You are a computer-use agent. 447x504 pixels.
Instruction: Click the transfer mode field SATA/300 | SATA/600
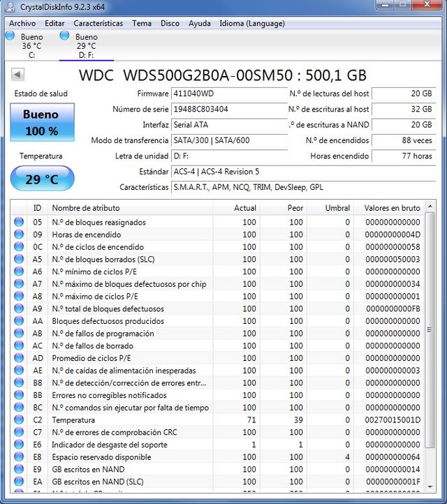229,140
